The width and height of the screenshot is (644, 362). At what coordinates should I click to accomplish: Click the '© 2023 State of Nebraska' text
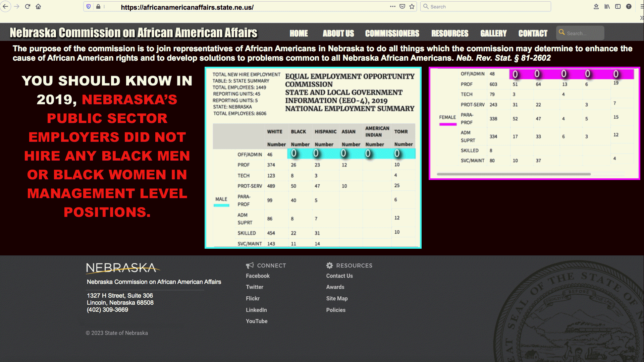pyautogui.click(x=117, y=333)
